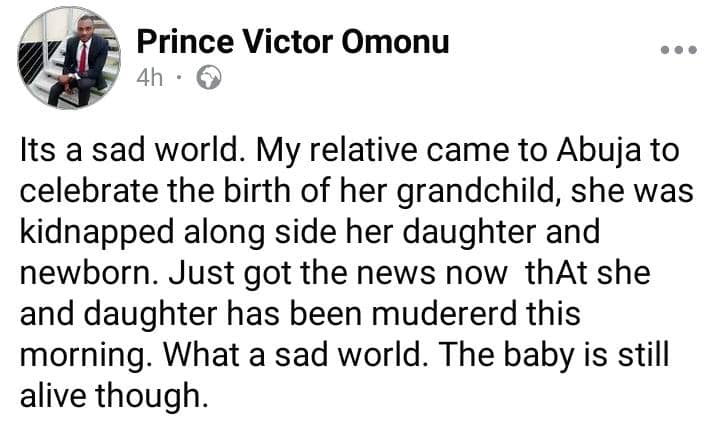Click the globe public privacy icon
This screenshot has width=720, height=434.
(x=209, y=78)
